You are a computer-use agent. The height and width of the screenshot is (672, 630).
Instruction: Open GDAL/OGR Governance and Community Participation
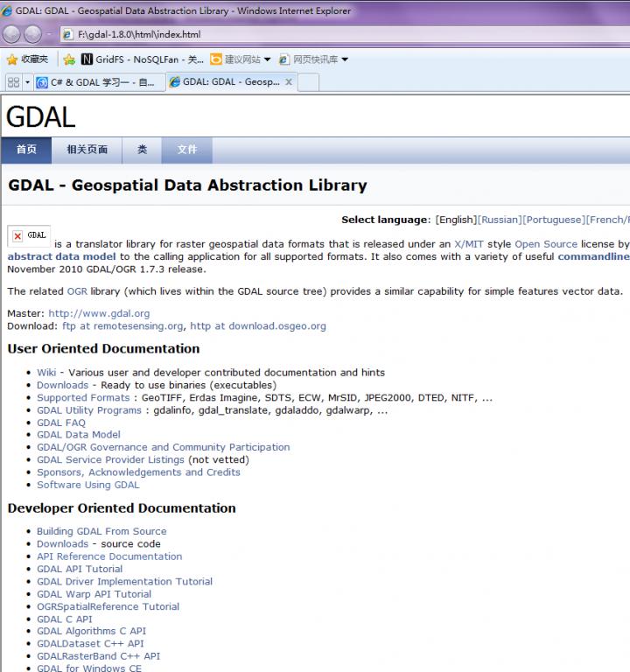tap(164, 447)
